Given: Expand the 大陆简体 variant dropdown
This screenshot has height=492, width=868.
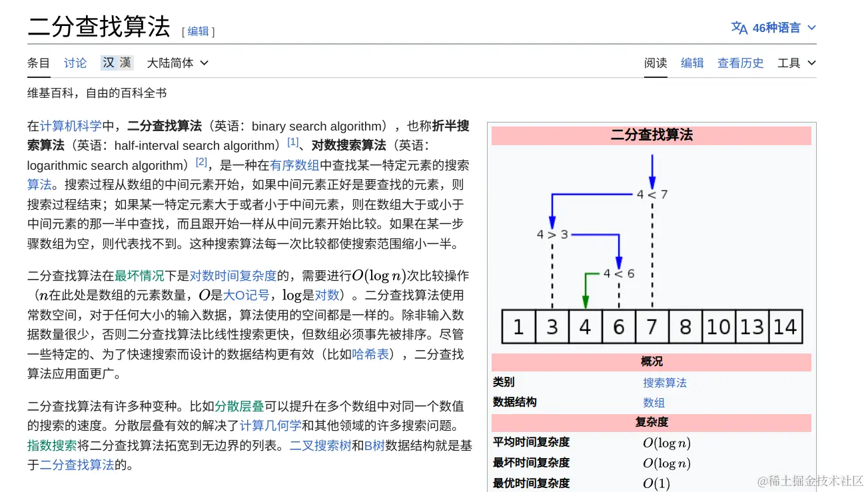Looking at the screenshot, I should pos(177,63).
